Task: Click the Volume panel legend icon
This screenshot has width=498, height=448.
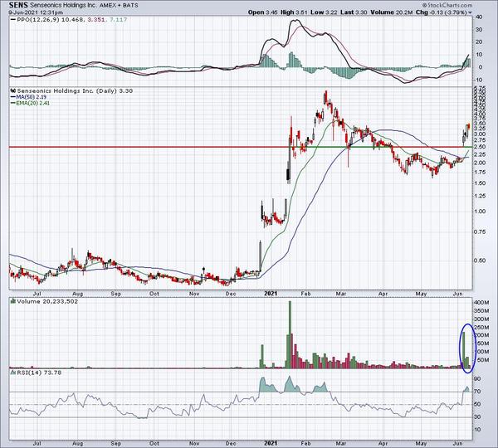Action: [x=12, y=299]
